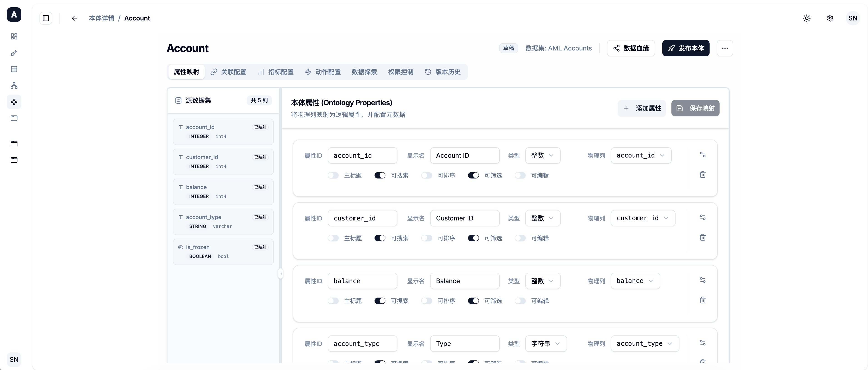
Task: Open type dropdown for balance property
Action: (x=542, y=281)
